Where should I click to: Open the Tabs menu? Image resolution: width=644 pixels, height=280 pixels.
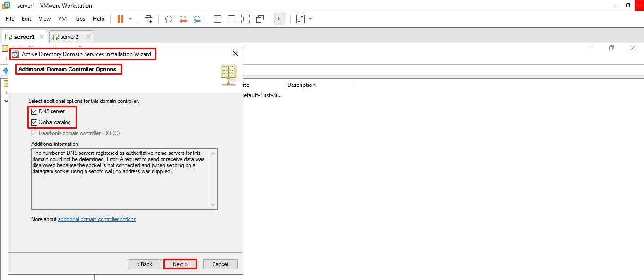(x=80, y=19)
